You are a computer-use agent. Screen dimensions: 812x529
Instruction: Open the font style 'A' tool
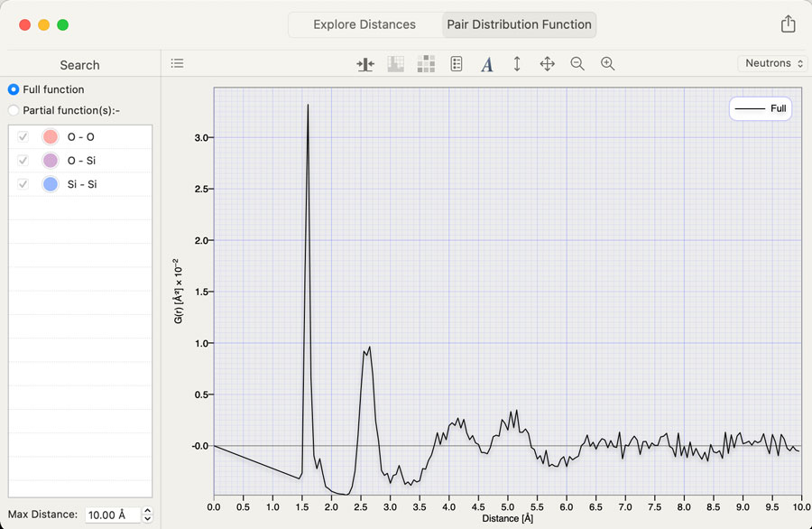tap(486, 64)
